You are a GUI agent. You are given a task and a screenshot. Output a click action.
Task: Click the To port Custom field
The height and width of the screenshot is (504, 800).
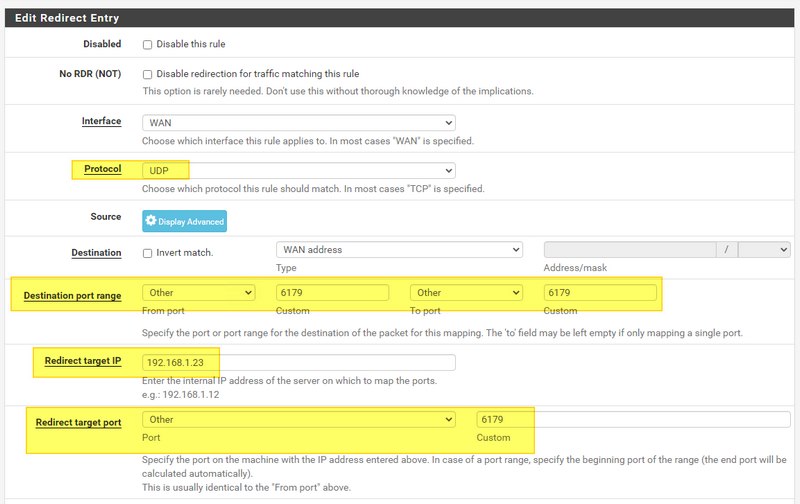(600, 293)
